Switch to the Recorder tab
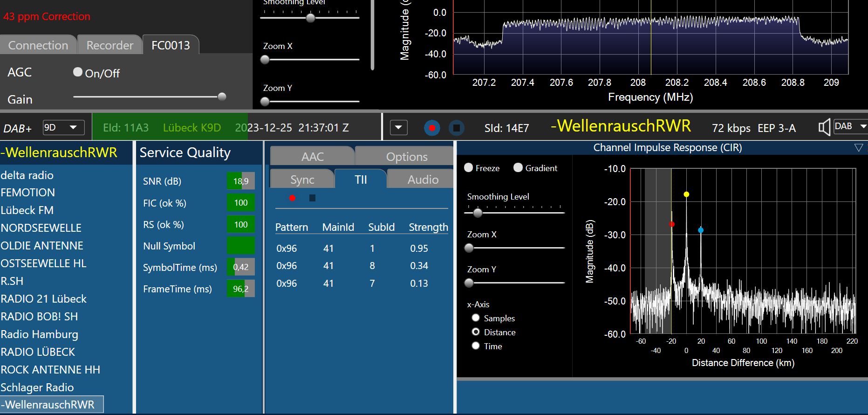 [110, 45]
